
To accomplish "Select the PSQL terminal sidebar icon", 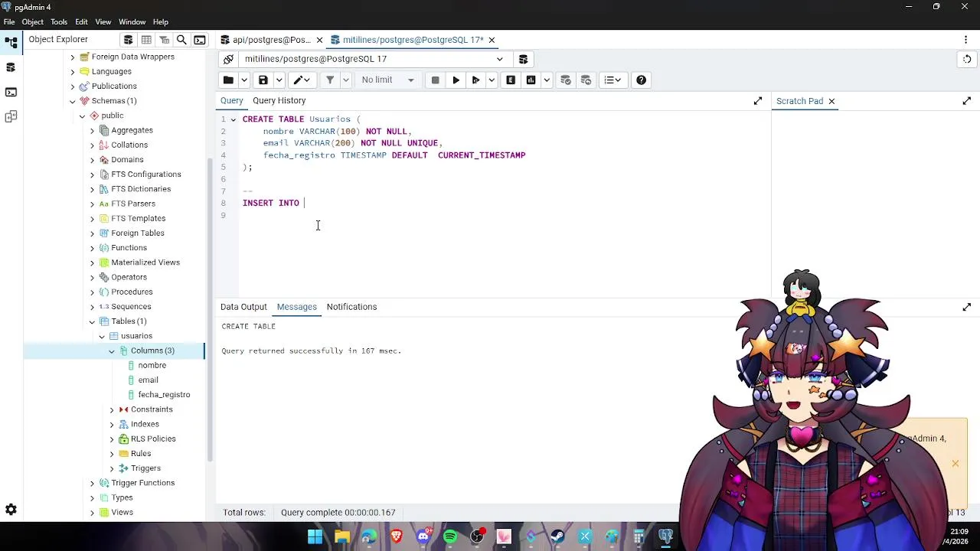I will point(11,92).
